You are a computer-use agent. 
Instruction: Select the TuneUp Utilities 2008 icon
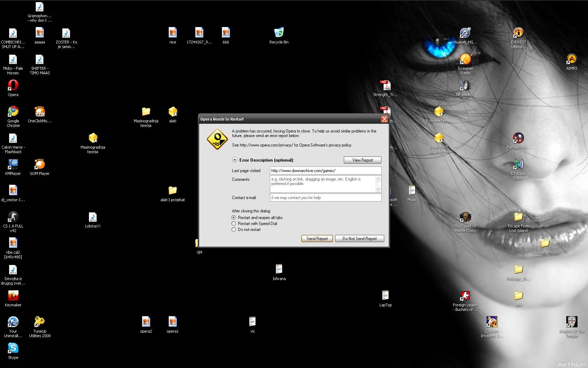(40, 322)
